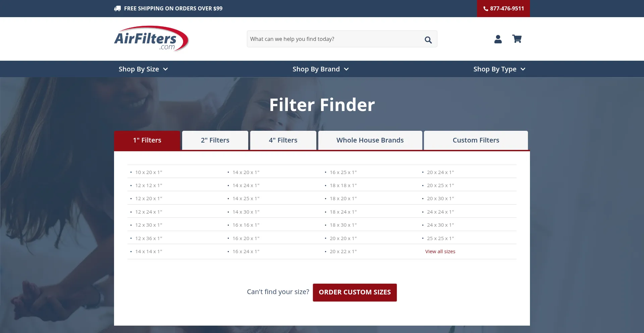The image size is (644, 333).
Task: Choose the 12 x 36 x 1" size
Action: 149,238
